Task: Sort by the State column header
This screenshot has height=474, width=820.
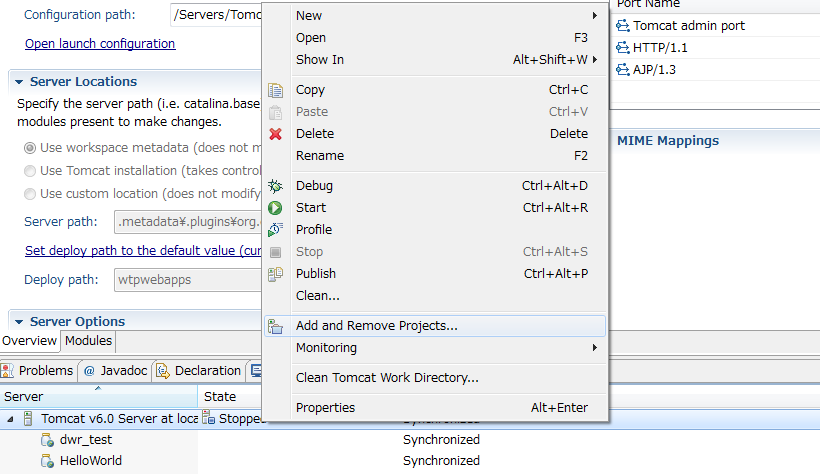Action: coord(230,397)
